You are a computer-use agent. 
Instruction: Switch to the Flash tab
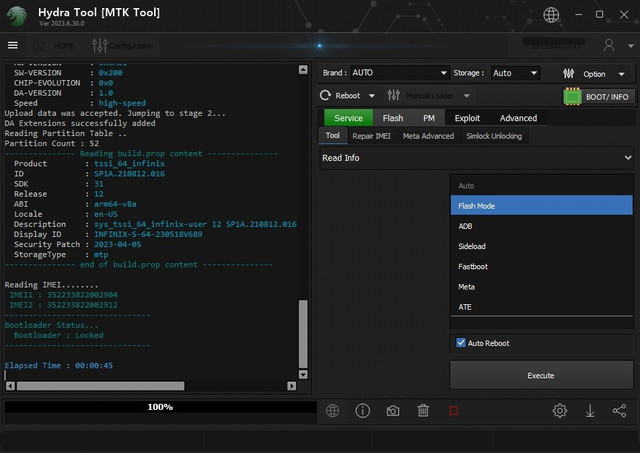coord(393,118)
